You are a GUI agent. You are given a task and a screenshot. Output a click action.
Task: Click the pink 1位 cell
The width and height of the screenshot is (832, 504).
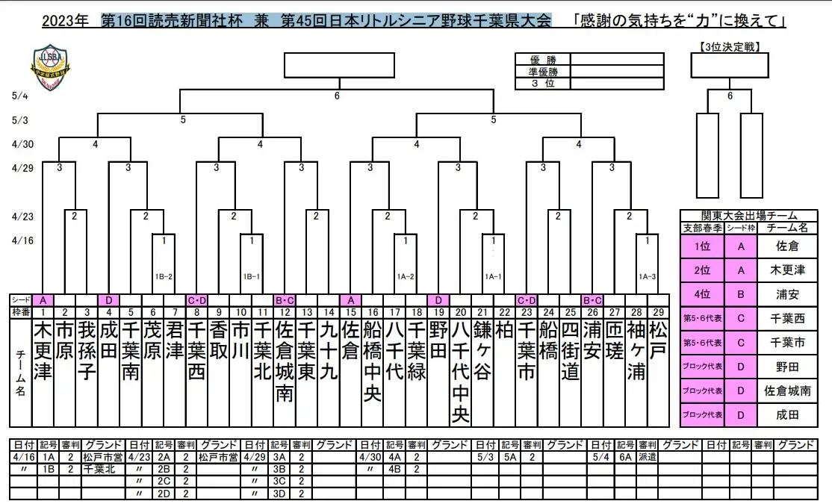[702, 246]
